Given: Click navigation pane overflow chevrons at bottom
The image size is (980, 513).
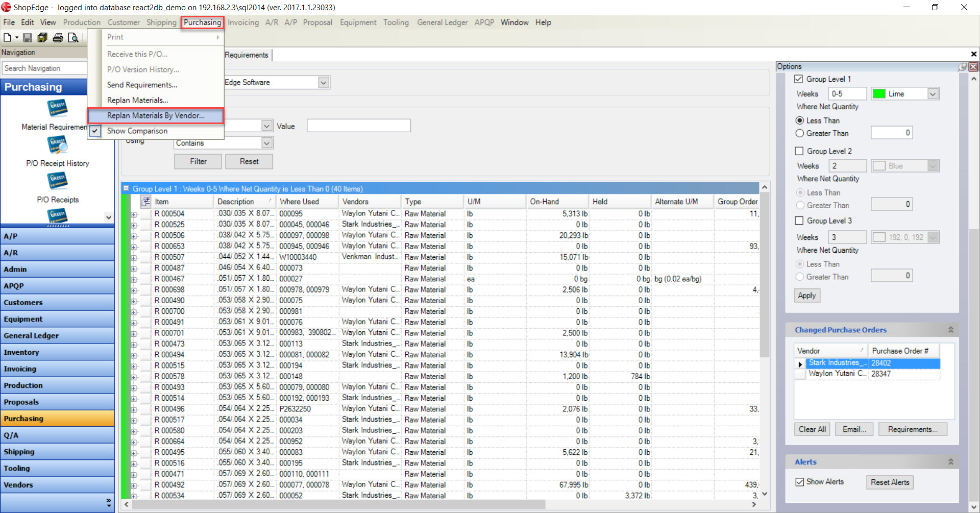Looking at the screenshot, I should 109,502.
